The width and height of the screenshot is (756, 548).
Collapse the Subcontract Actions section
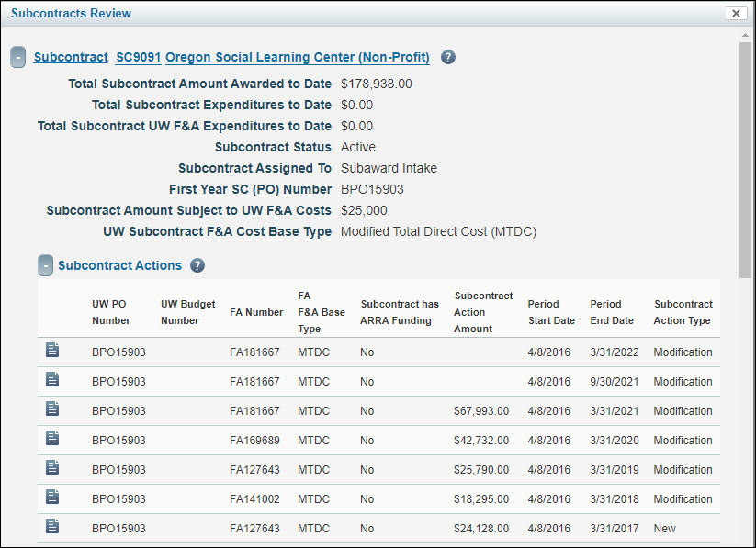pos(46,266)
